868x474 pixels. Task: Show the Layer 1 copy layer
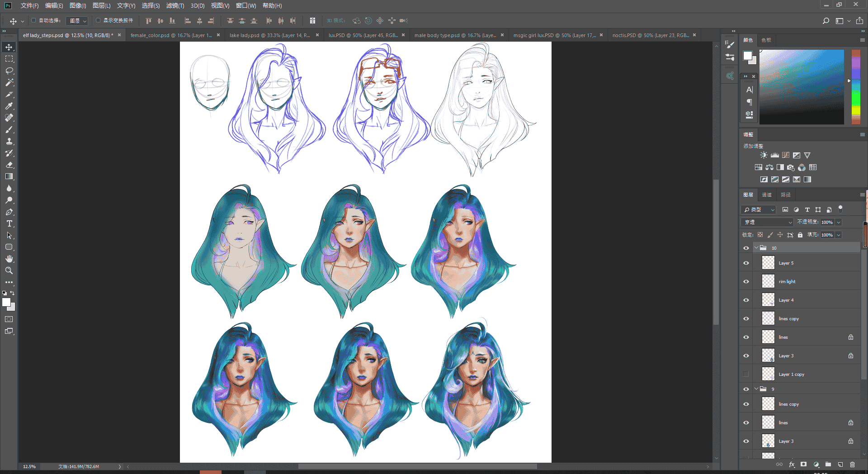[x=746, y=374]
